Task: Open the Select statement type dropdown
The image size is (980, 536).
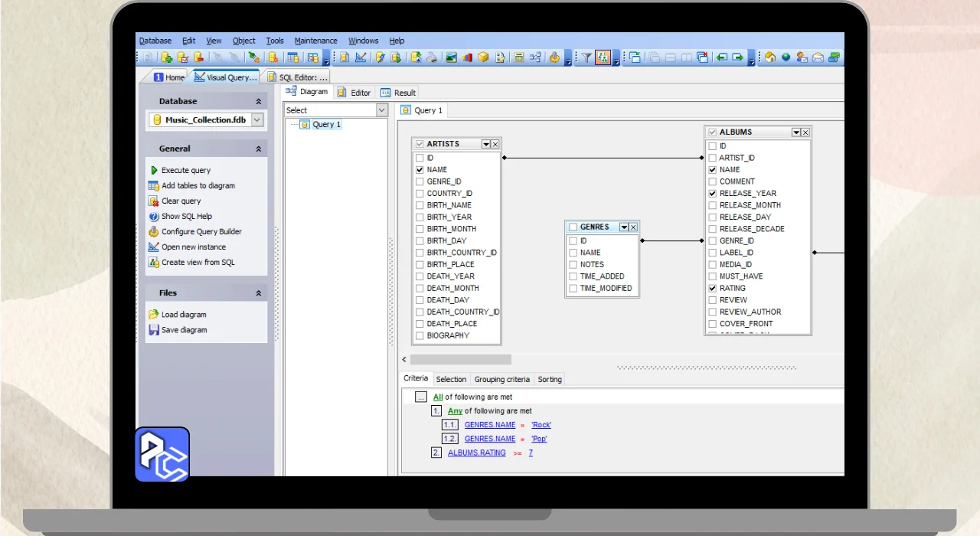Action: 381,110
